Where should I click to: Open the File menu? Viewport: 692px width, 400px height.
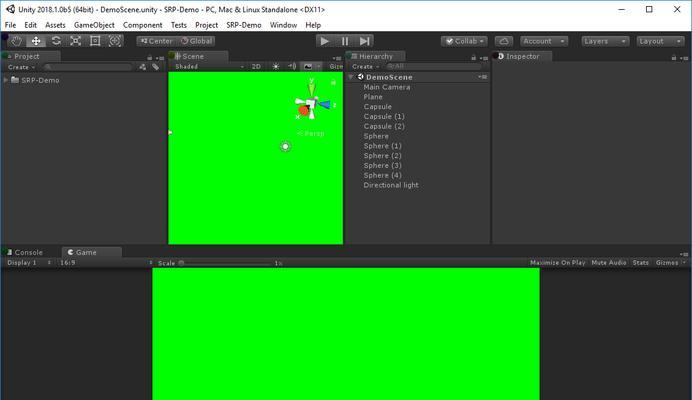(10, 25)
